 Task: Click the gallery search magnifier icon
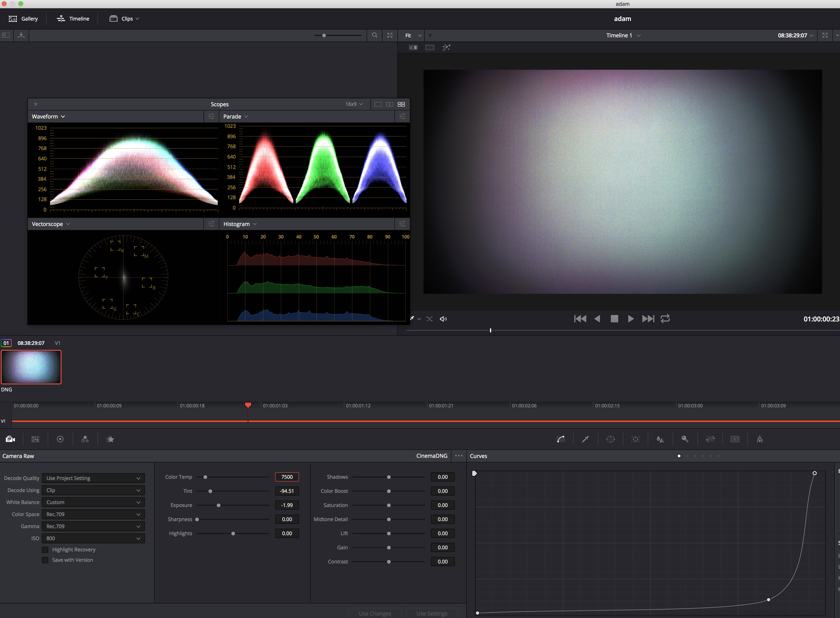pyautogui.click(x=375, y=35)
